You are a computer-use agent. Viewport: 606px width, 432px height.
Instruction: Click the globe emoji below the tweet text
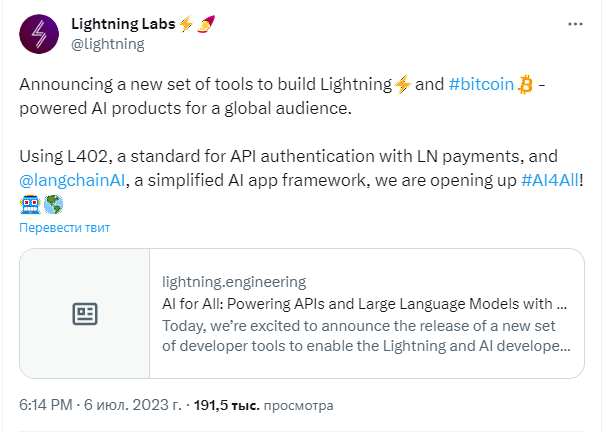coord(53,204)
